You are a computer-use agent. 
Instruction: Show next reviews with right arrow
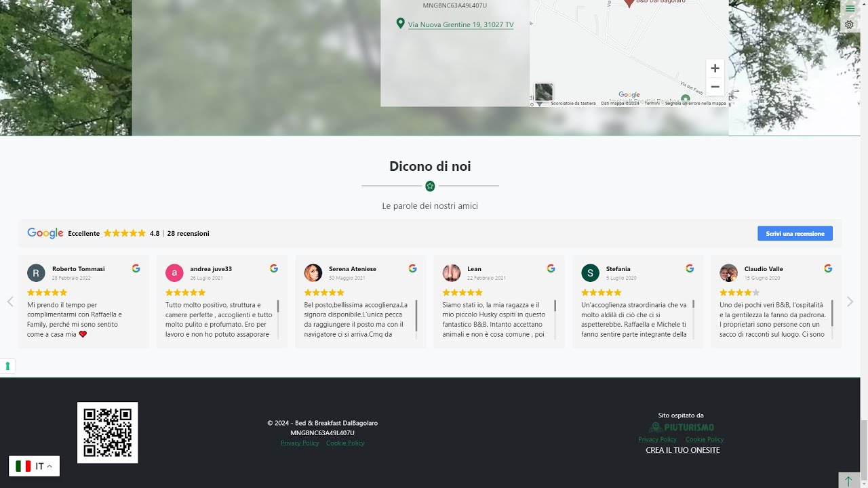tap(850, 302)
